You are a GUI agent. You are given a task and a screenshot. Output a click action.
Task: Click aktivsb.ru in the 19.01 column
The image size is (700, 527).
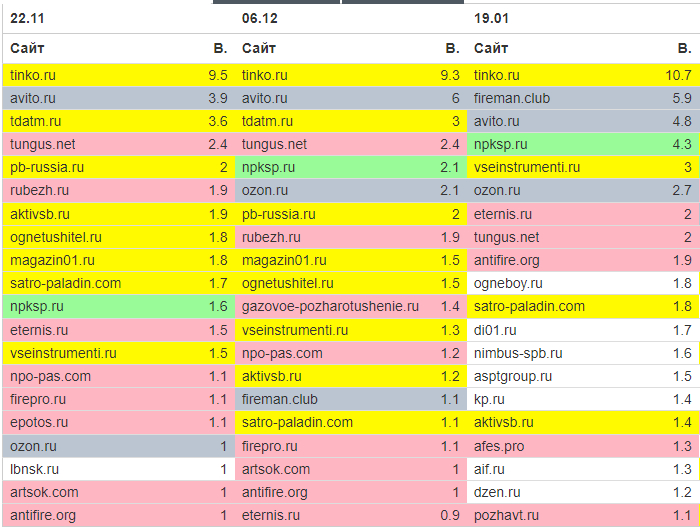[x=504, y=422]
